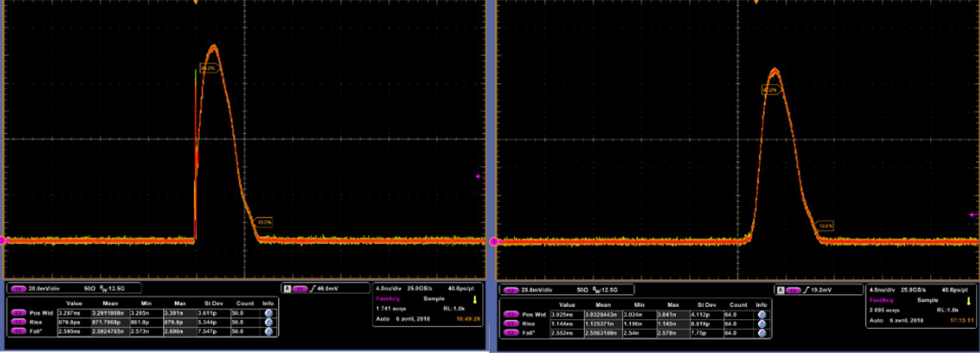Click 25.0GS/s sample rate, right scope
The image size is (980, 353).
point(913,290)
